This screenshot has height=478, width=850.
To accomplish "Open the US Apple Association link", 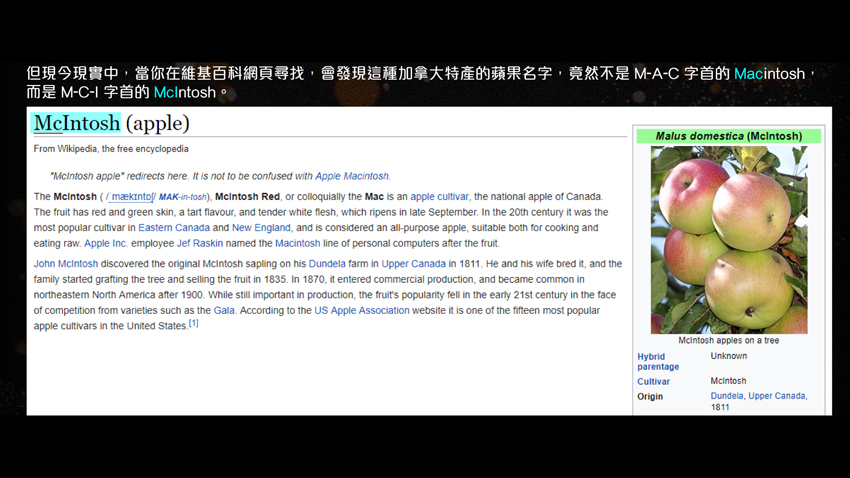I will [x=362, y=311].
